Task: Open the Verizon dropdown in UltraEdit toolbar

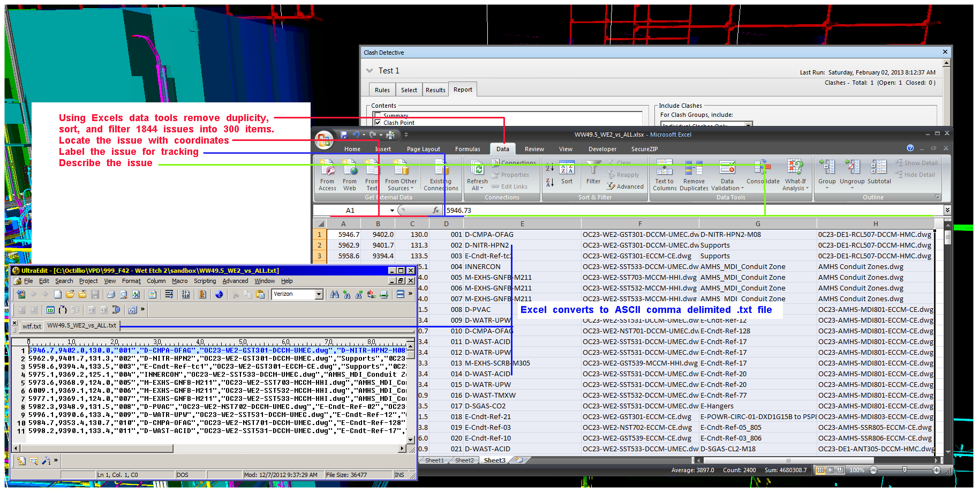Action: (319, 294)
